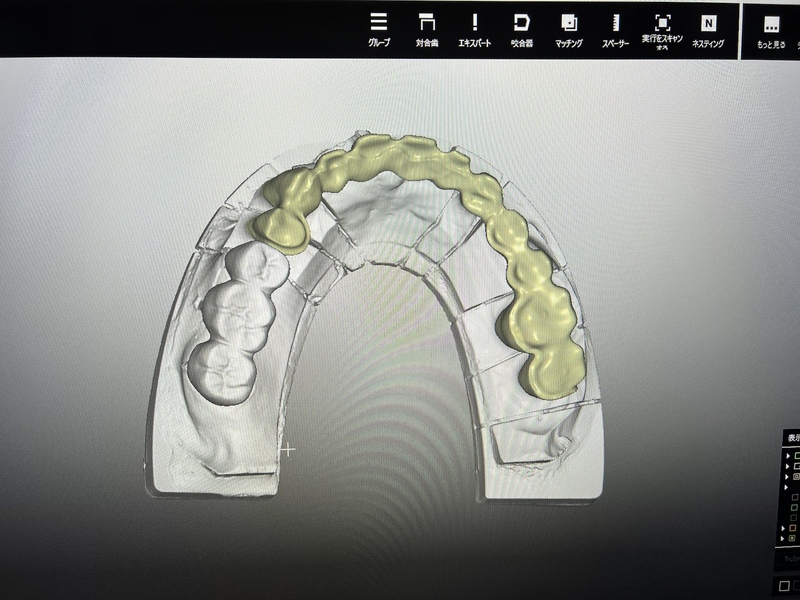Open the 咬合器 articulator tool

(x=521, y=29)
